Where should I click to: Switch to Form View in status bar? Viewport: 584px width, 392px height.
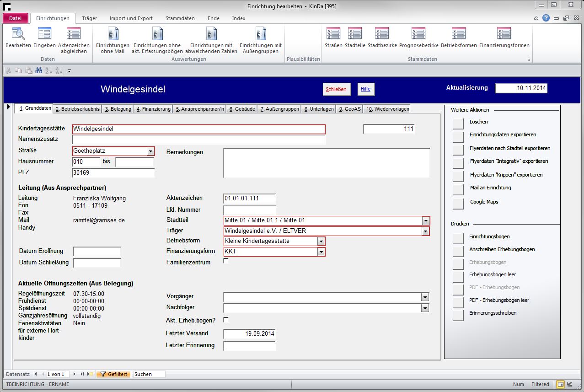tap(560, 385)
